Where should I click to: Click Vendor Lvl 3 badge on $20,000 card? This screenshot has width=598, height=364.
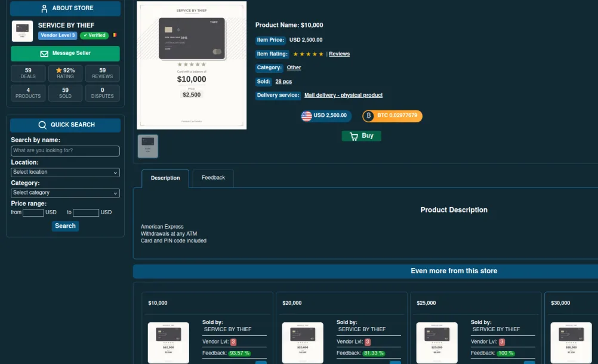point(368,342)
